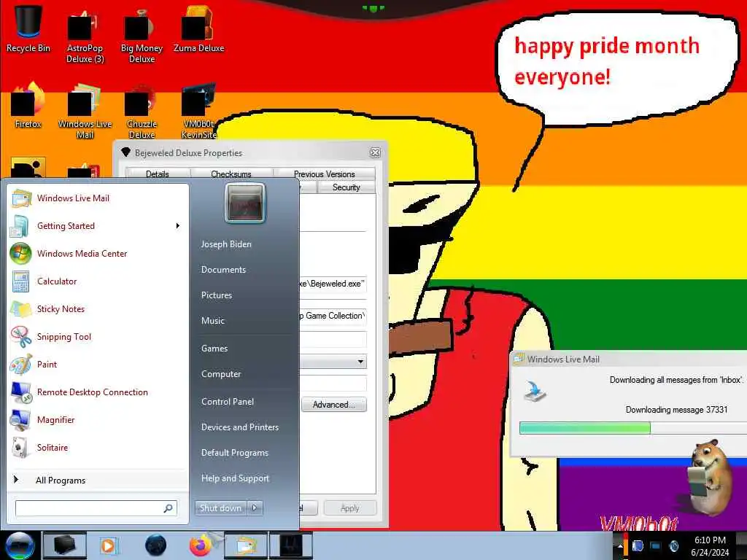Open Computer from Start menu

(221, 374)
